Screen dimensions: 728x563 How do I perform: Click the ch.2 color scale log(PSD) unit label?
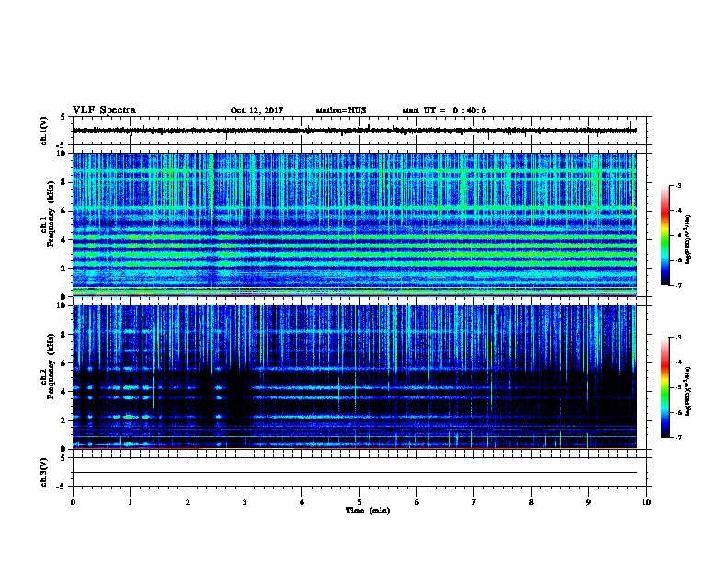click(x=688, y=391)
